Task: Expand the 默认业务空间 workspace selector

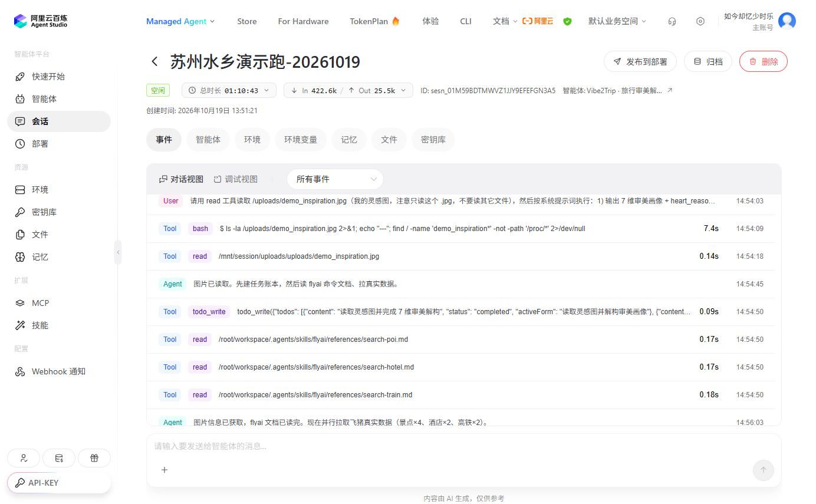Action: 617,21
